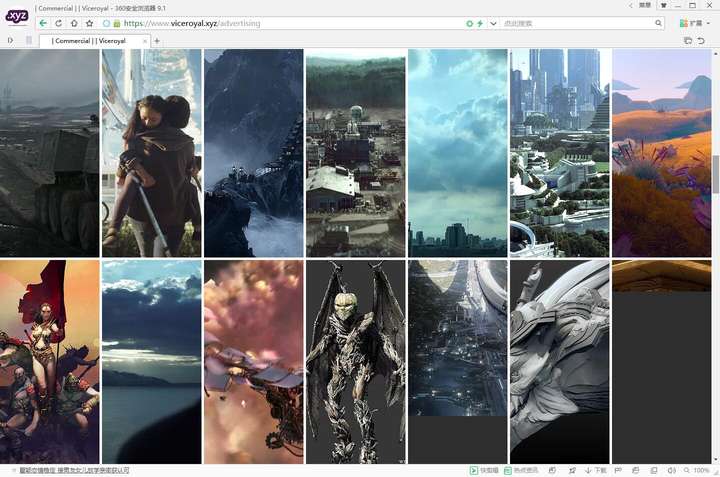Click the download arrow in status bar
The height and width of the screenshot is (477, 720).
click(588, 471)
